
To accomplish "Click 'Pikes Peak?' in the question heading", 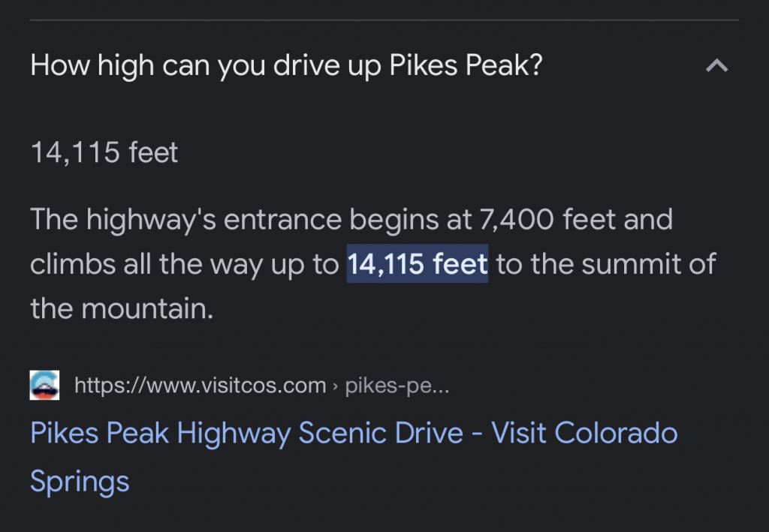I will (466, 65).
